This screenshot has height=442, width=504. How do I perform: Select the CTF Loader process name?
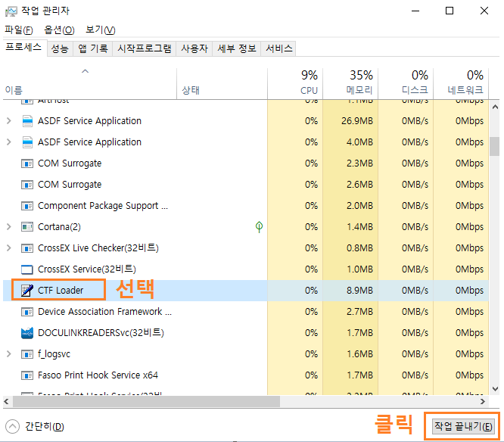pyautogui.click(x=61, y=291)
